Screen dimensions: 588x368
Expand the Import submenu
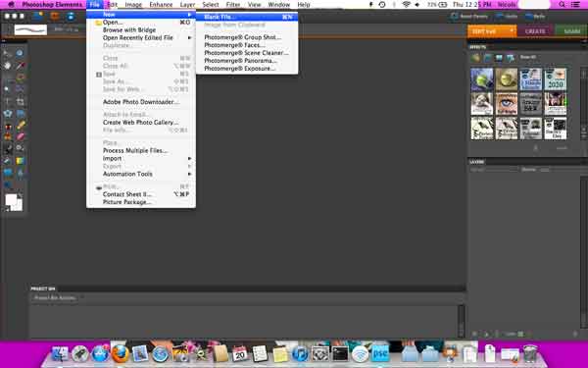(141, 158)
